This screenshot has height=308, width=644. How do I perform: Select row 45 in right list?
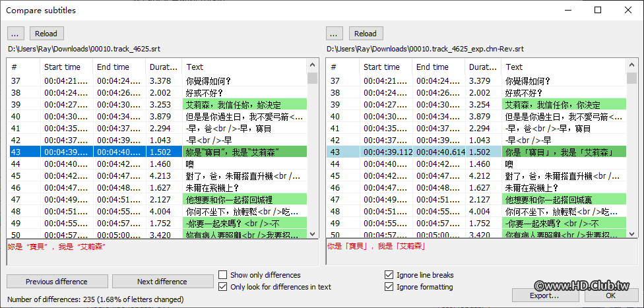coord(477,176)
